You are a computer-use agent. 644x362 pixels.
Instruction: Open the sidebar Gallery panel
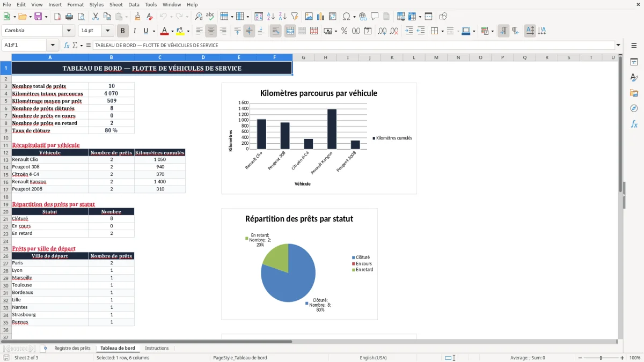634,93
